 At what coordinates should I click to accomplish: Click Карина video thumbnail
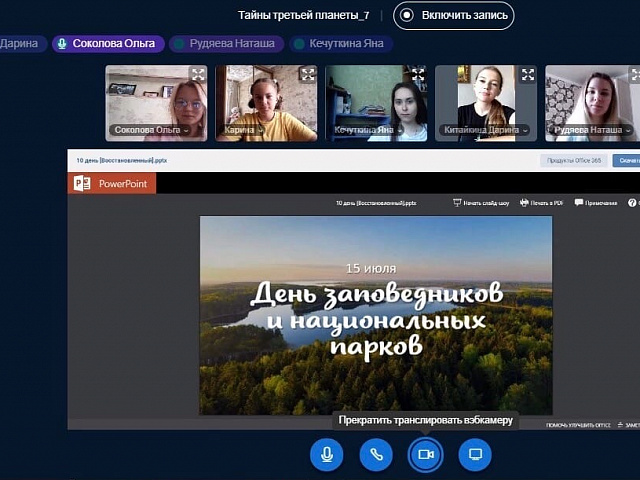(x=266, y=103)
